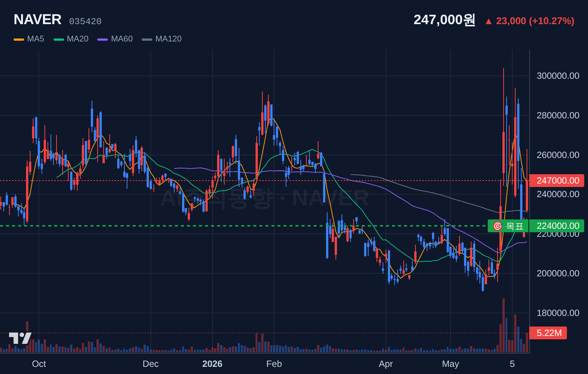The image size is (588, 374).
Task: Click the 280000.00 price axis label
Action: click(x=558, y=115)
